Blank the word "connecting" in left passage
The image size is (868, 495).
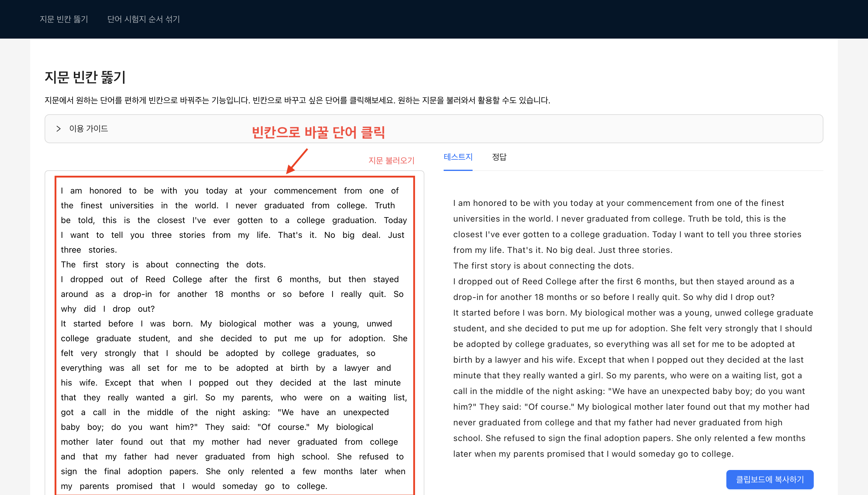[x=197, y=264]
